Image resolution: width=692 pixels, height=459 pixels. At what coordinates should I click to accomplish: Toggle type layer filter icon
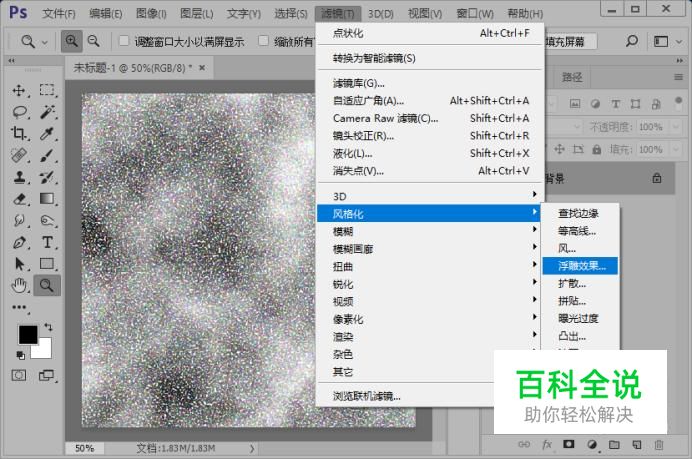615,104
